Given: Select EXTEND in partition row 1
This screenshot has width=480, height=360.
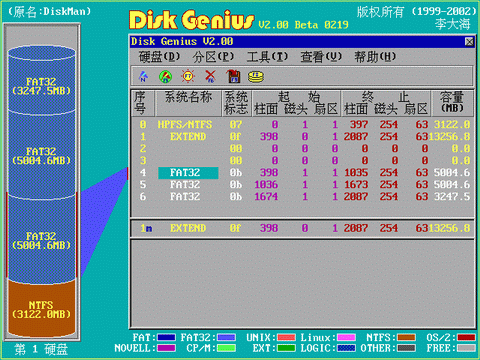Looking at the screenshot, I should click(x=188, y=137).
